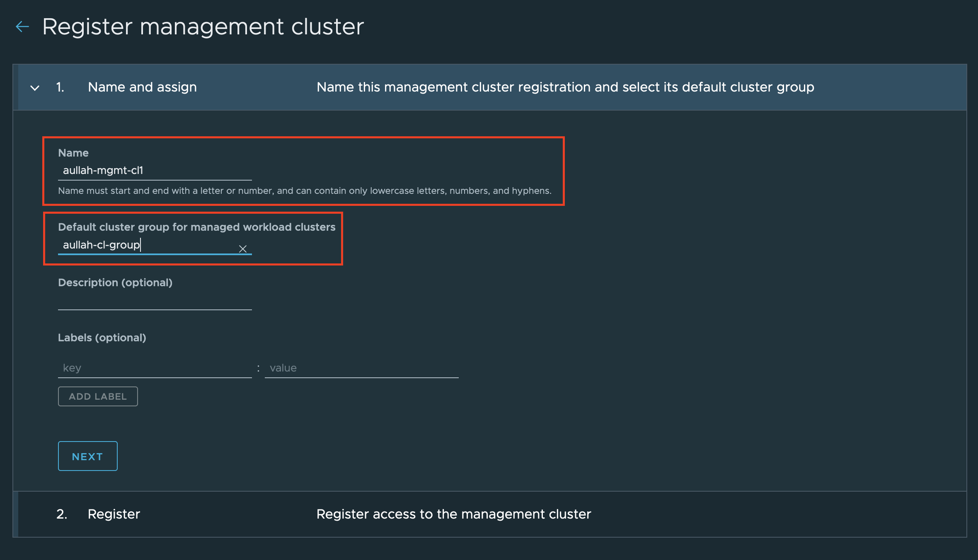Click the Register access description text
The height and width of the screenshot is (560, 978).
454,514
